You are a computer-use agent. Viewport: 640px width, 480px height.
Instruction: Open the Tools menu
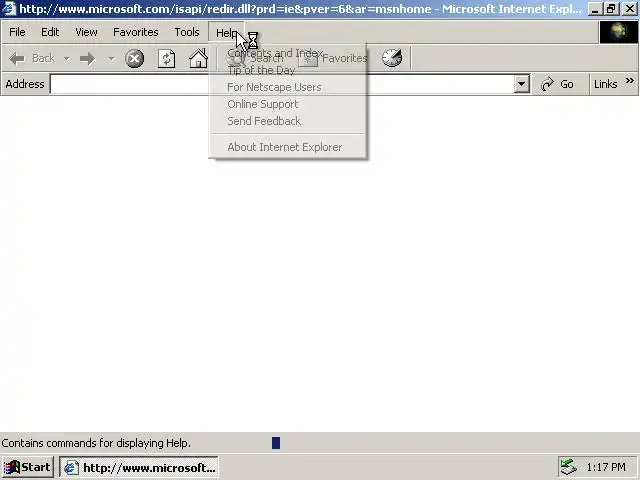[x=187, y=32]
